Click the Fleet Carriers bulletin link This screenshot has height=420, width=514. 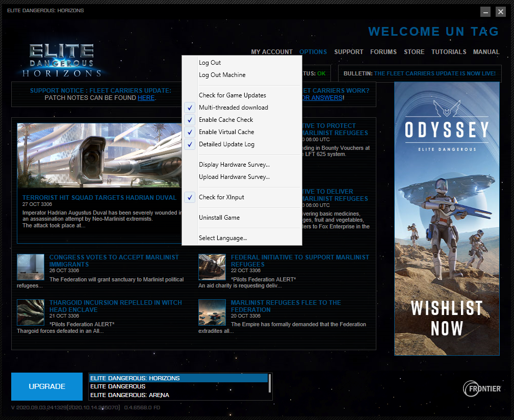click(434, 73)
